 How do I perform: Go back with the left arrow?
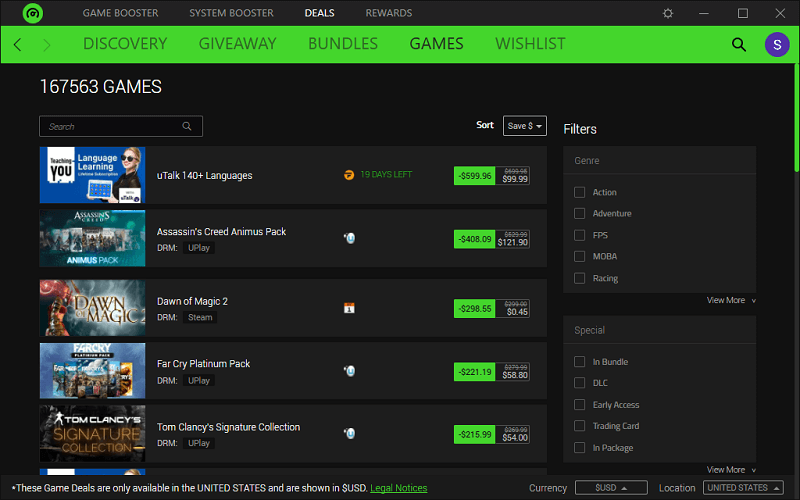point(17,45)
